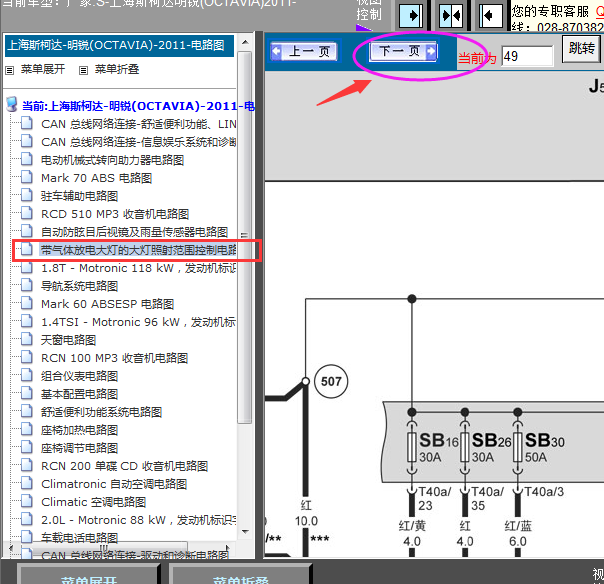Image resolution: width=604 pixels, height=584 pixels.
Task: Click document icon beside RCD 510 MP3 收音机电路图
Action: coord(27,213)
